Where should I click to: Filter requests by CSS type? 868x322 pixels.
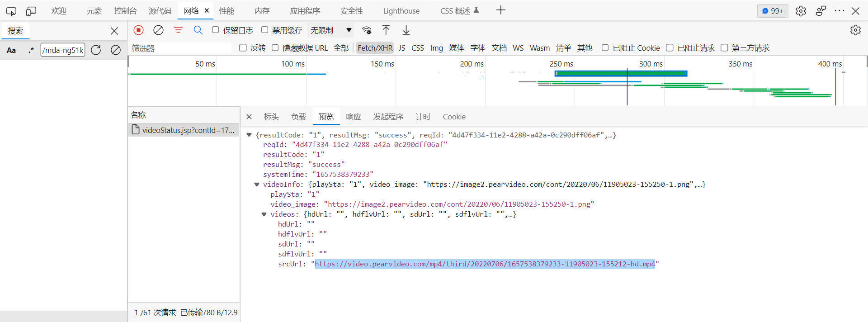pos(418,47)
